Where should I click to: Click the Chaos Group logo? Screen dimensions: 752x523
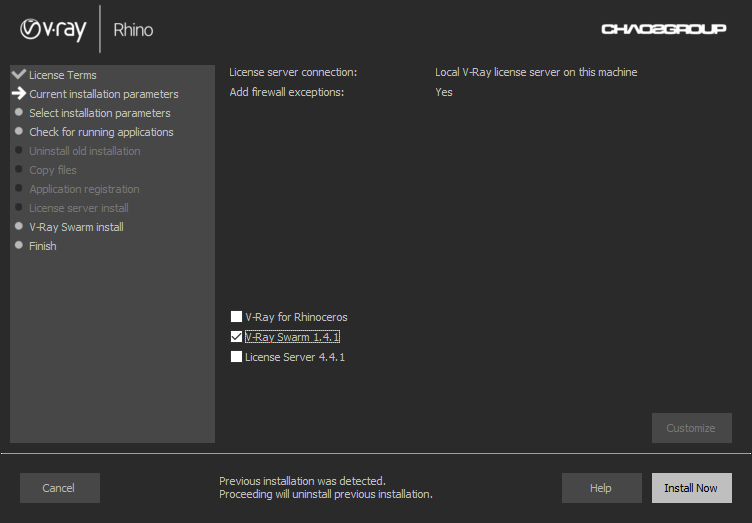coord(664,29)
